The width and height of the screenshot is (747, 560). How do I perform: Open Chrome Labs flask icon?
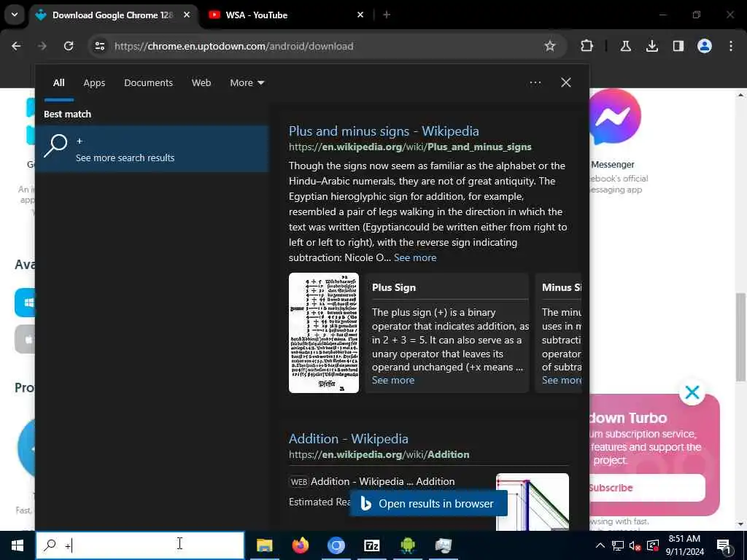pyautogui.click(x=625, y=46)
